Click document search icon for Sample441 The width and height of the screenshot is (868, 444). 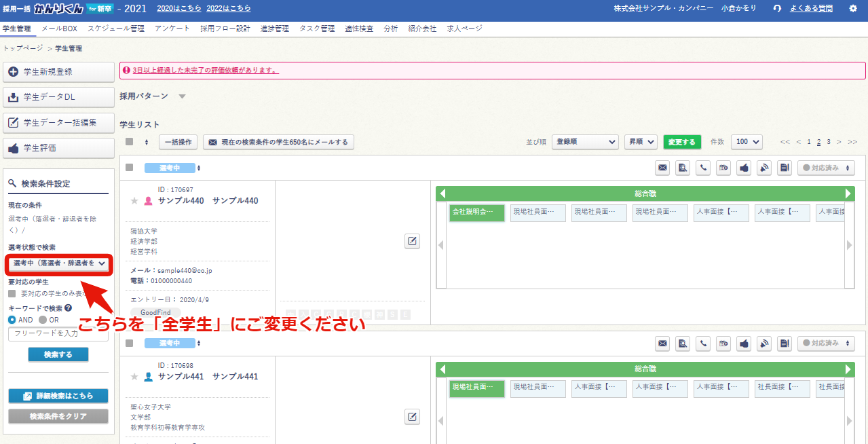pyautogui.click(x=683, y=344)
